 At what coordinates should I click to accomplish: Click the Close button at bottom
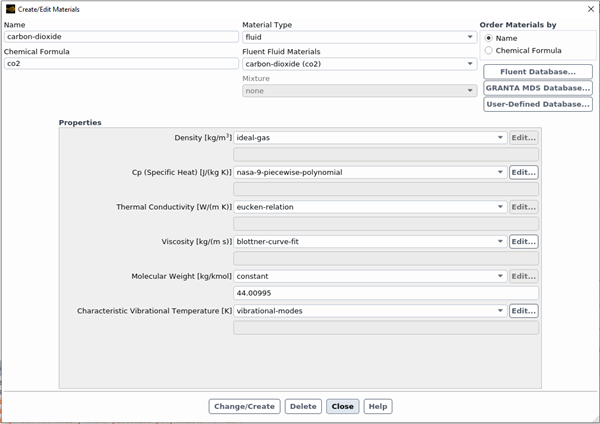pyautogui.click(x=342, y=406)
